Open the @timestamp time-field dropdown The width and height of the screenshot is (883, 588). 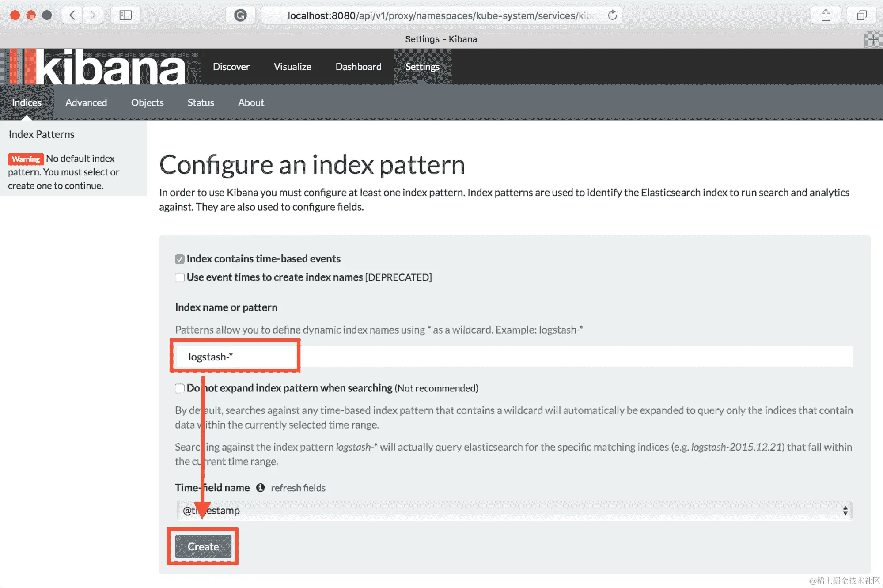514,511
